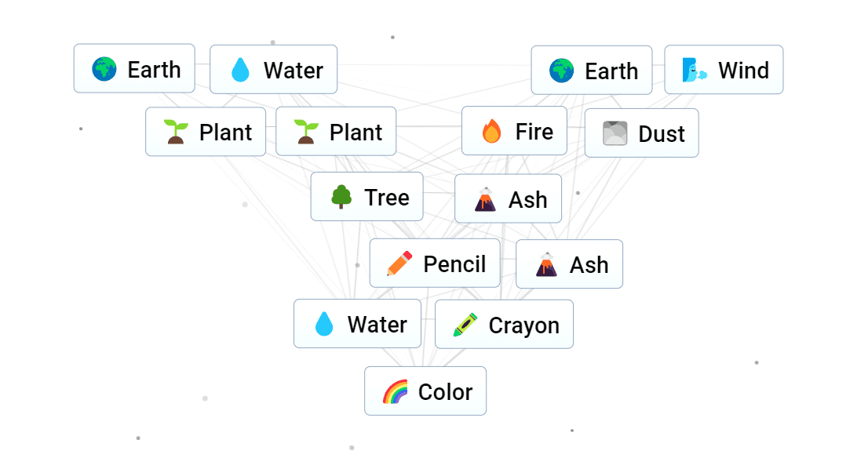Click the gray dust cloud icon
This screenshot has width=868, height=458.
(x=615, y=133)
